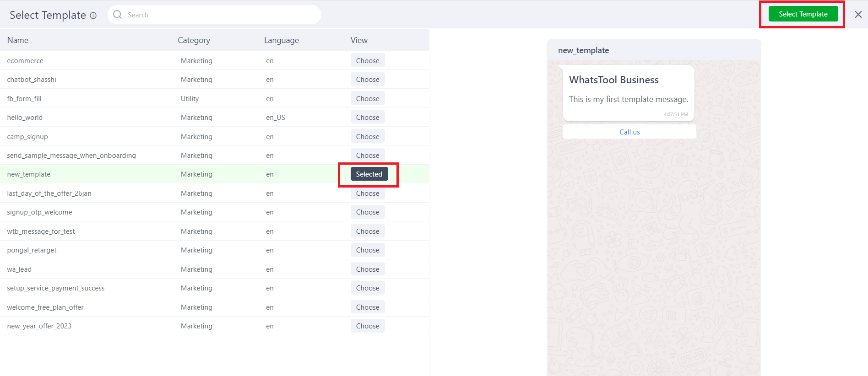Click the new_template preview title

[583, 50]
